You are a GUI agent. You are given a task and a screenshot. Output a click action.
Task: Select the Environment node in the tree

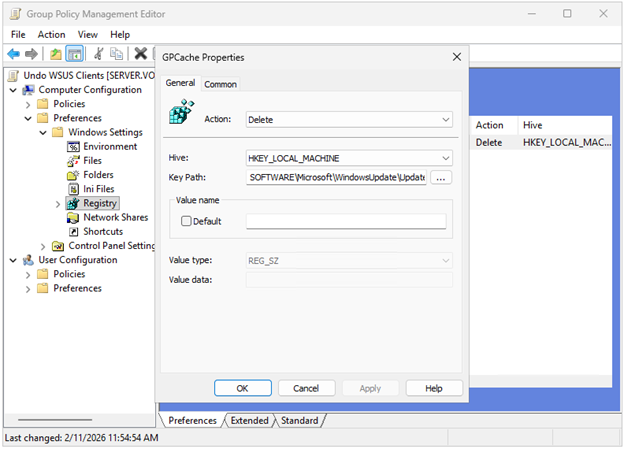(x=110, y=146)
